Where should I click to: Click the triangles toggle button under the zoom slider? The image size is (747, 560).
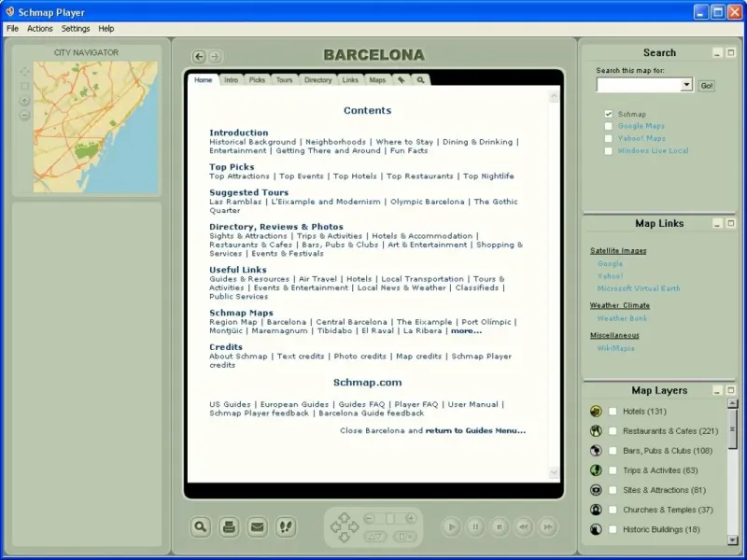click(375, 537)
